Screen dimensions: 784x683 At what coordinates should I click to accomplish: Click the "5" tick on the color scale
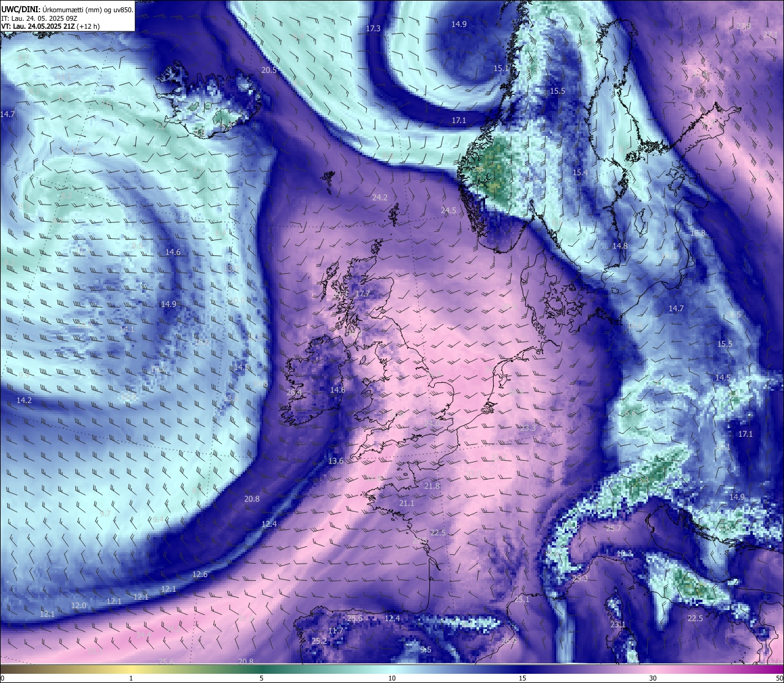point(262,678)
